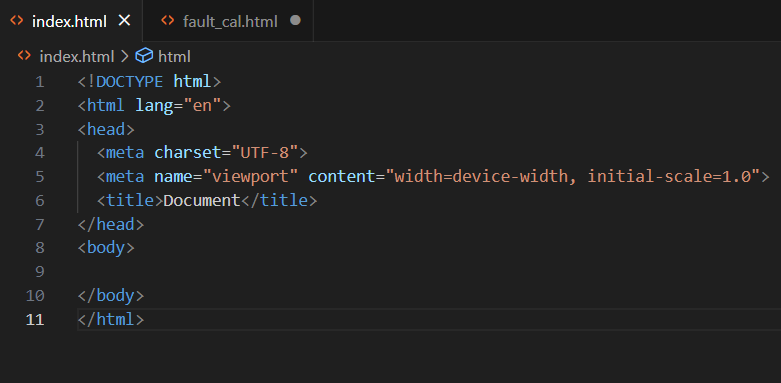781x383 pixels.
Task: Click line number 9 in gutter
Action: click(39, 272)
